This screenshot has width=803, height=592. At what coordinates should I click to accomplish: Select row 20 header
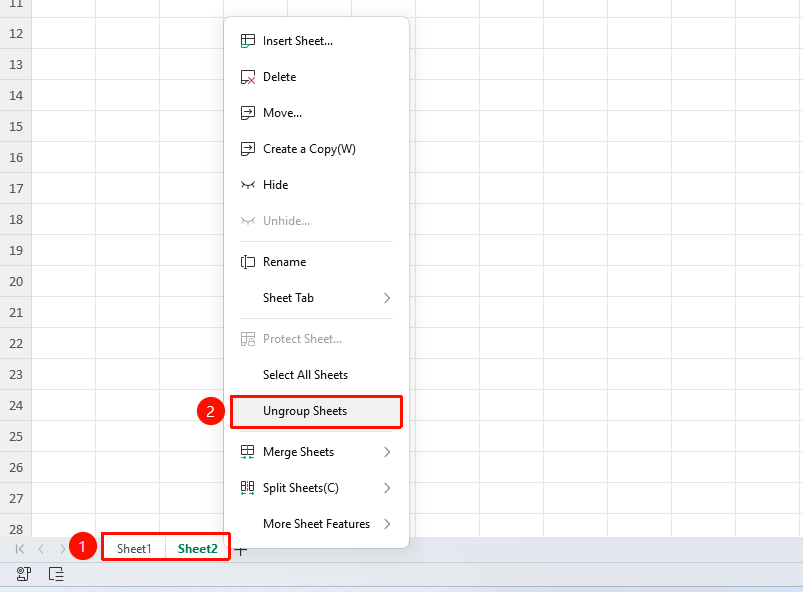[16, 282]
